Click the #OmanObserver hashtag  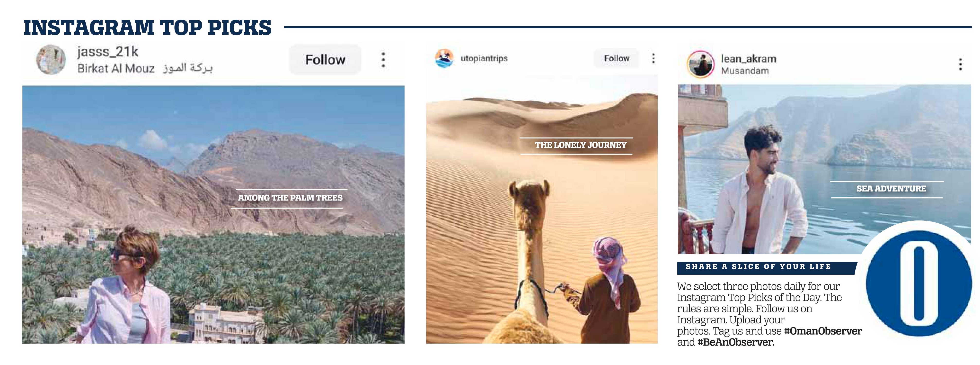coord(823,331)
